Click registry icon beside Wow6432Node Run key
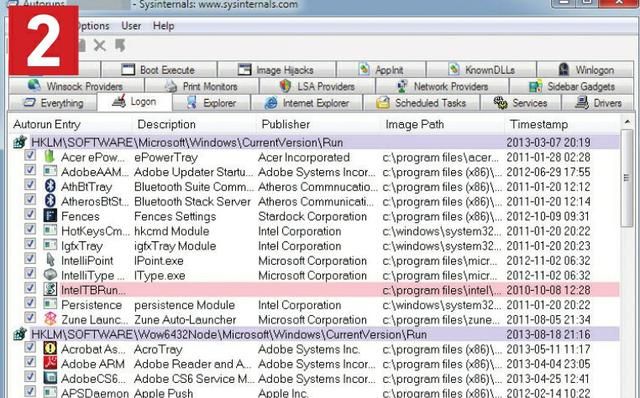 [x=20, y=334]
